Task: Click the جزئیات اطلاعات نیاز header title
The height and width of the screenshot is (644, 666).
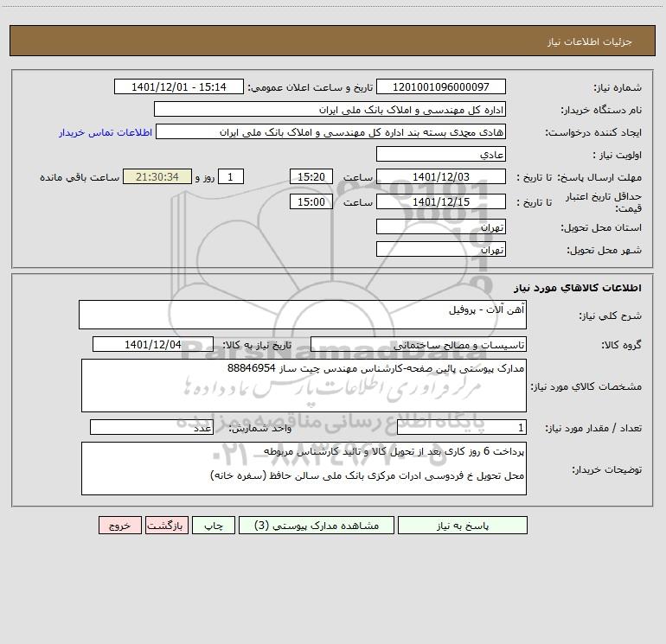Action: (590, 41)
